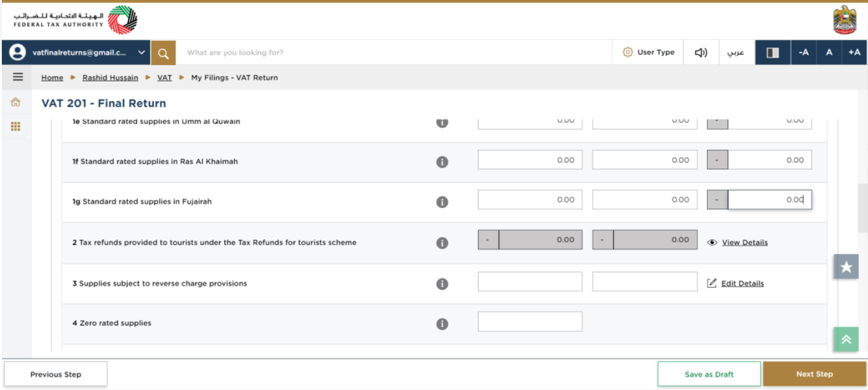
Task: Toggle the contrast mode icon
Action: tap(773, 52)
